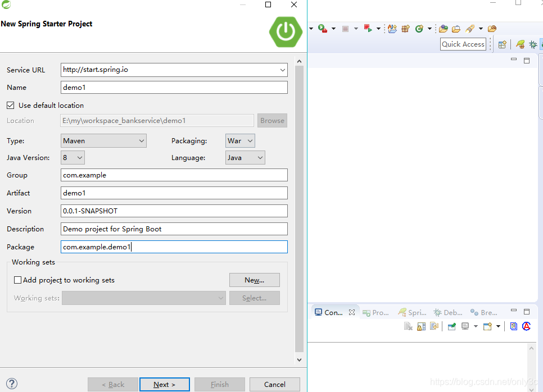
Task: Click the Search flashlight icon
Action: (x=470, y=29)
